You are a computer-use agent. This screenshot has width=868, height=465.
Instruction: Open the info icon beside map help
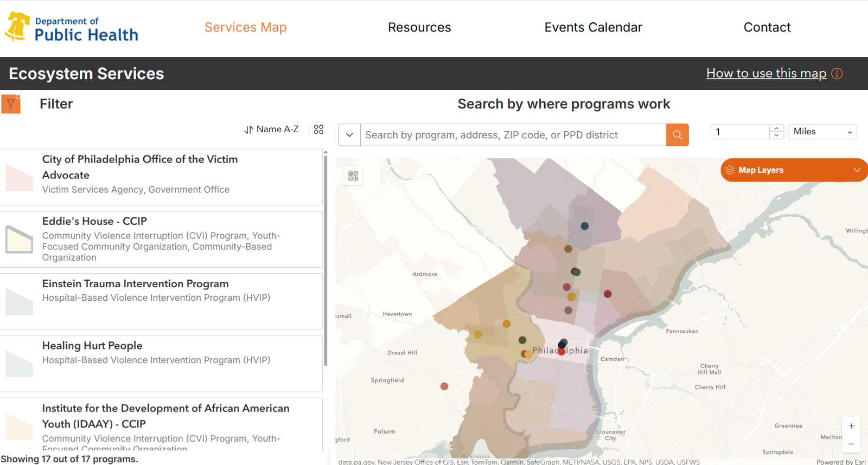point(837,74)
